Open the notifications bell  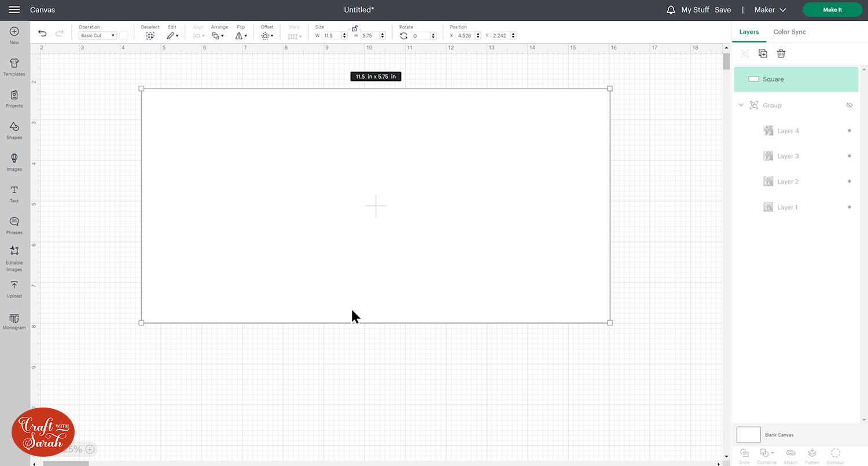(671, 10)
